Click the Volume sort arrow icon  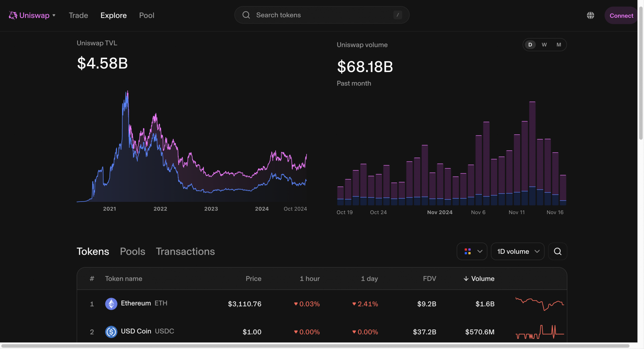click(x=466, y=279)
